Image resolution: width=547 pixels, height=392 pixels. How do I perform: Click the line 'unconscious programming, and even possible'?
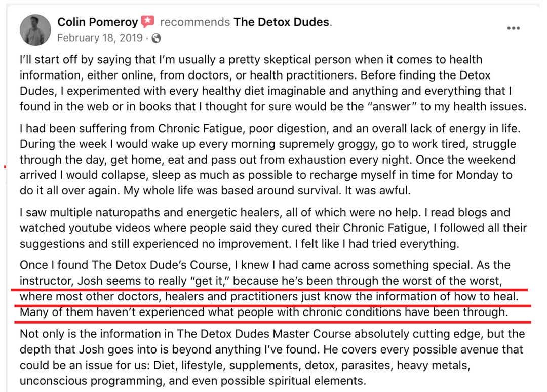tap(193, 380)
